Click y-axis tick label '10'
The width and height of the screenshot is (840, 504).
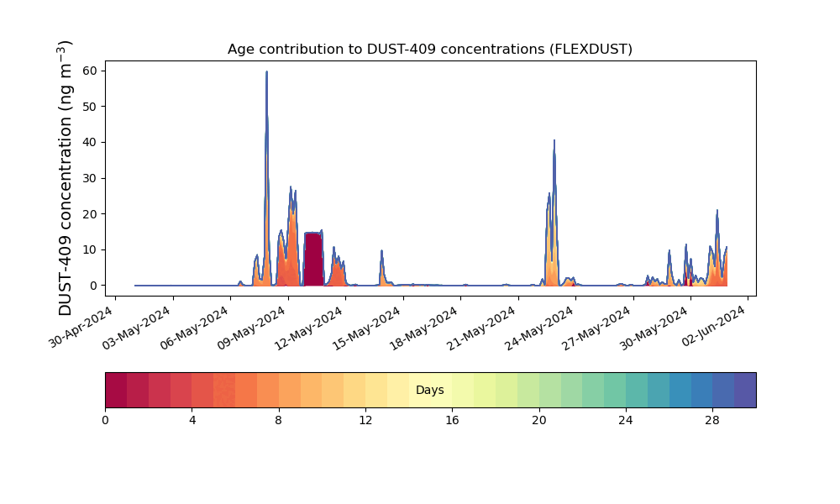point(90,250)
